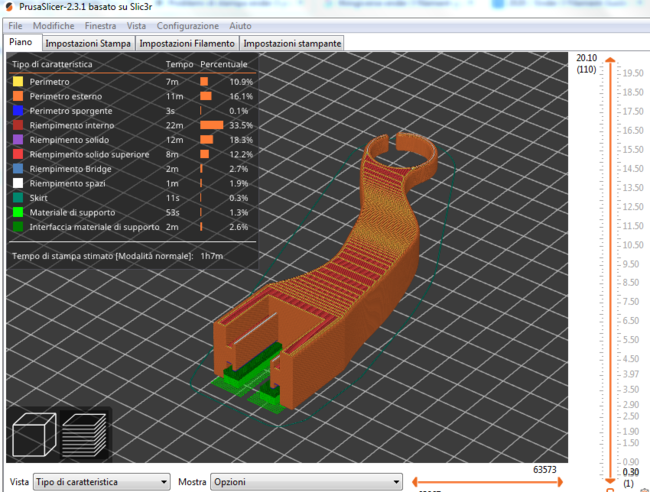Switch to Impostazioni Filamento tab
The image size is (650, 492).
pos(187,43)
